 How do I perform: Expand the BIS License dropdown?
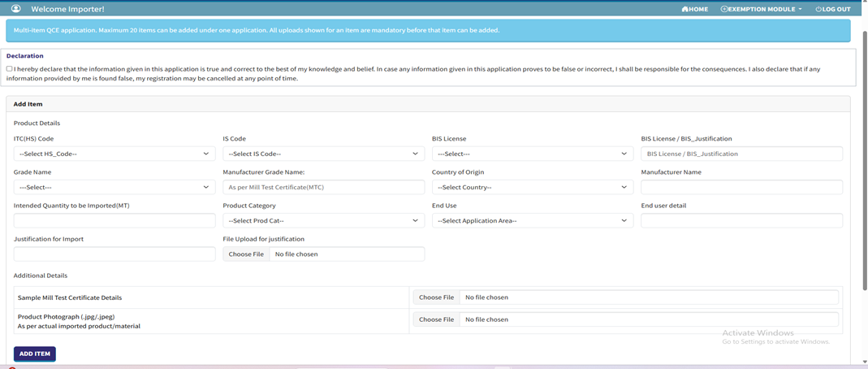[533, 154]
